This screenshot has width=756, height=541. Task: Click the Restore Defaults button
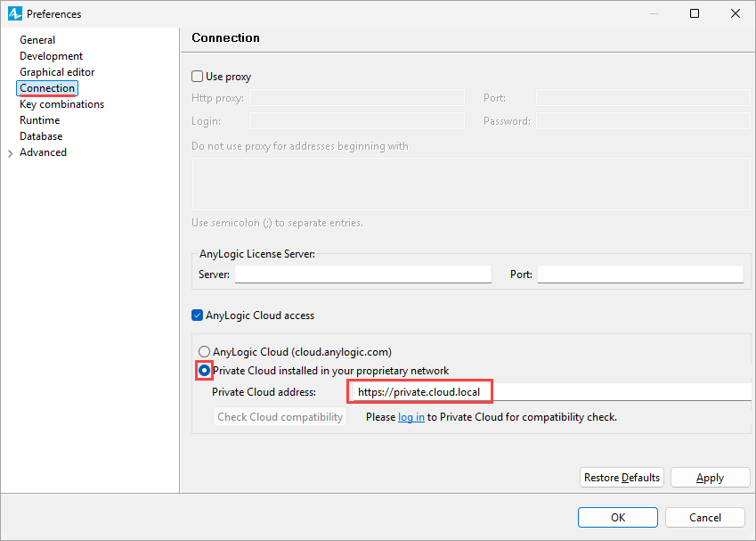point(622,478)
